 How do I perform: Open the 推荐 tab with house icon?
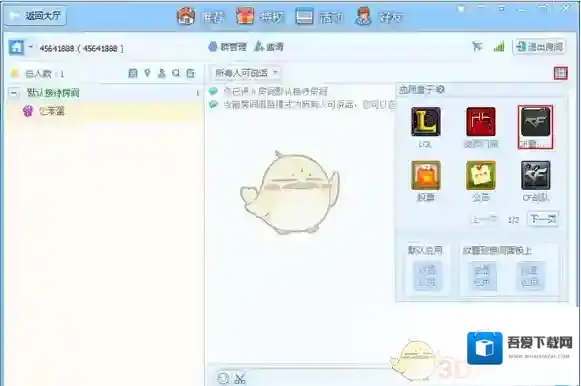200,17
